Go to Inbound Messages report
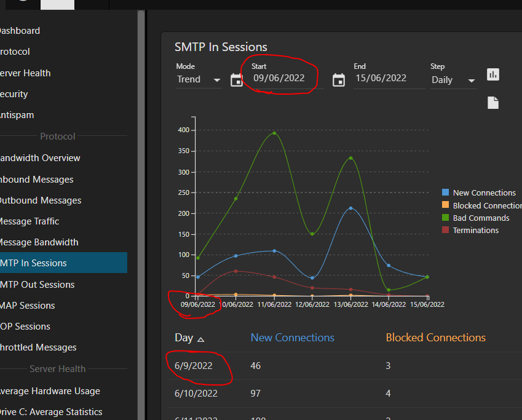The height and width of the screenshot is (420, 522). [x=37, y=180]
